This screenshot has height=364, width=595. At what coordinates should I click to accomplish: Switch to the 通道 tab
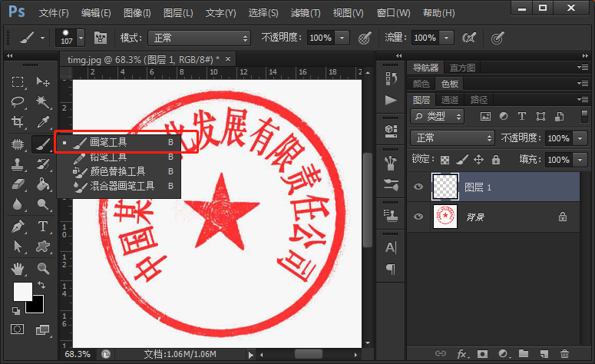(450, 100)
